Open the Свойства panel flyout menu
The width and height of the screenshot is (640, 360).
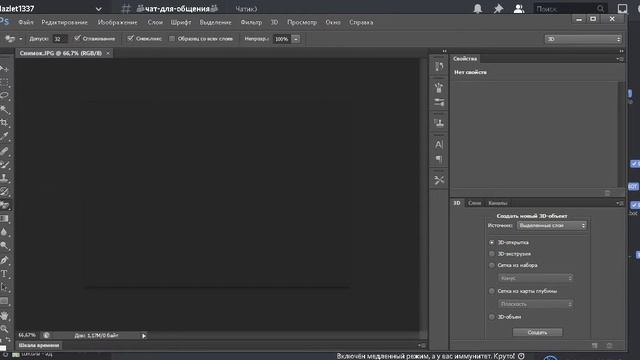click(x=620, y=59)
